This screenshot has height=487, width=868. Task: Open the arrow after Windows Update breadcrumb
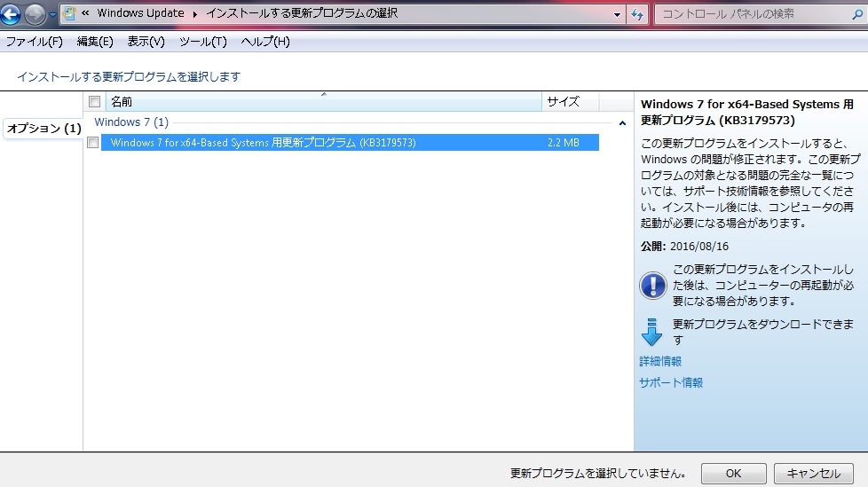click(x=195, y=14)
